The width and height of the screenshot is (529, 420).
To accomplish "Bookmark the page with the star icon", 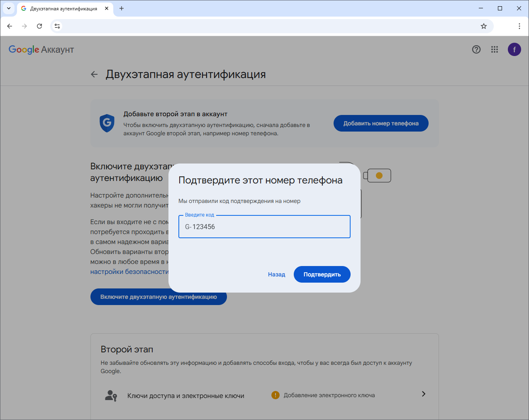I will pos(483,26).
